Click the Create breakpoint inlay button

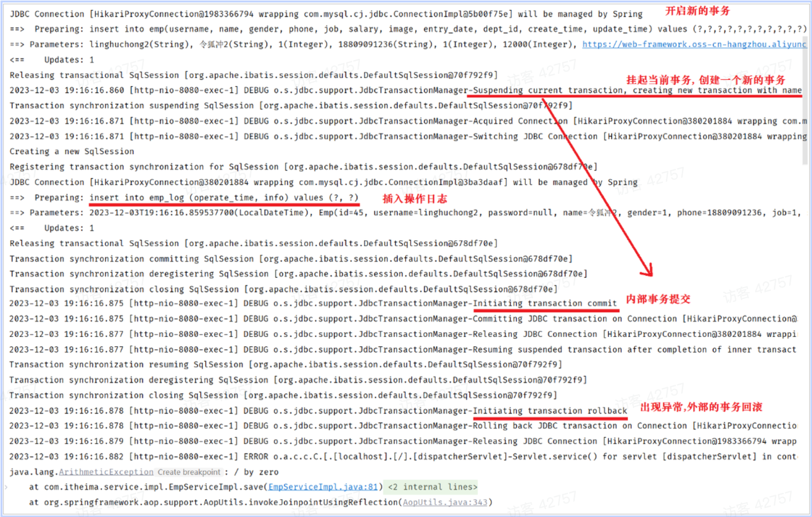tap(189, 472)
